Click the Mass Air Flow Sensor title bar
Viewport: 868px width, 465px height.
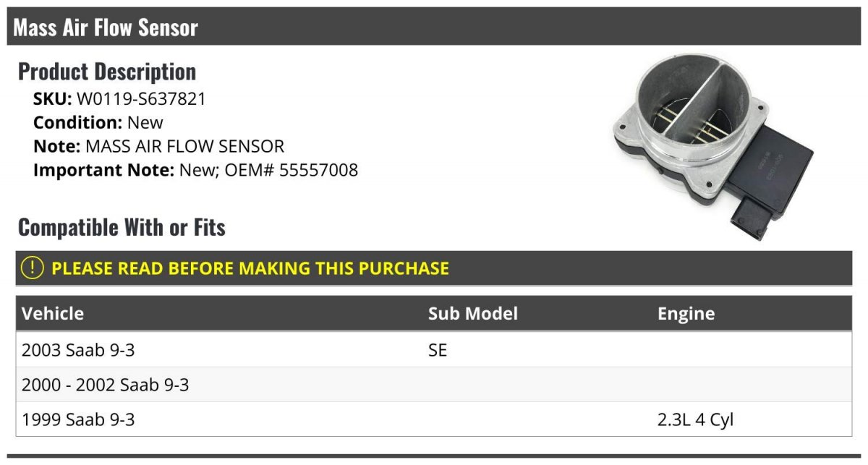[434, 27]
